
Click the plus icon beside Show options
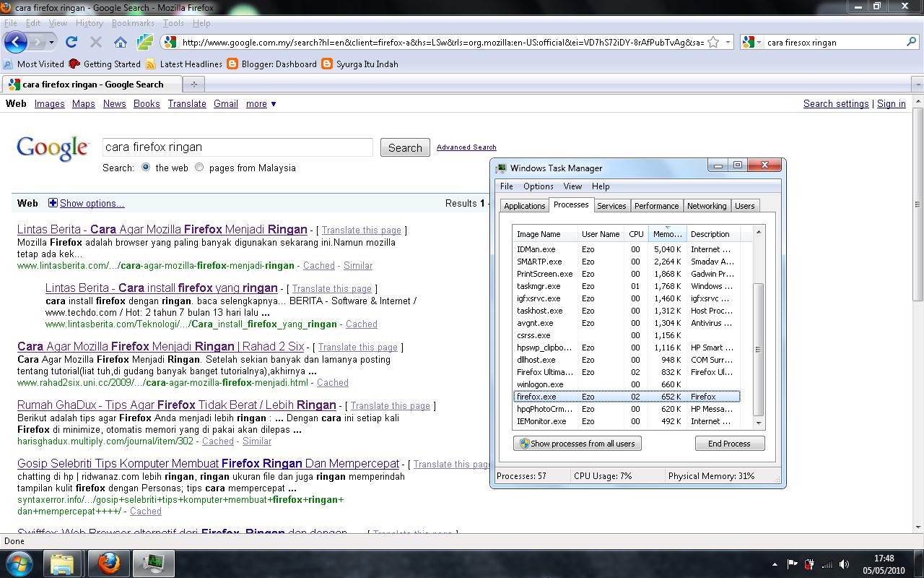pyautogui.click(x=53, y=203)
